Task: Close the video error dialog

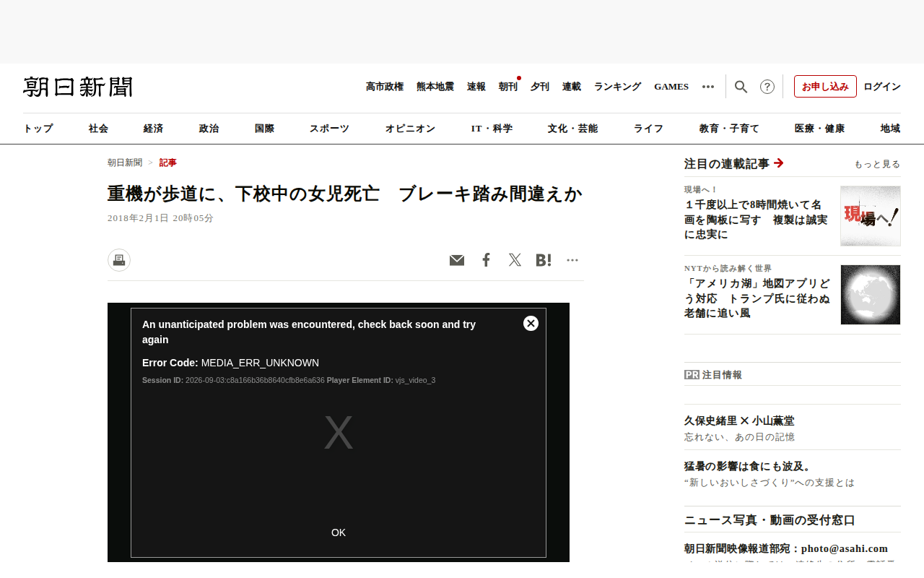Action: click(531, 324)
